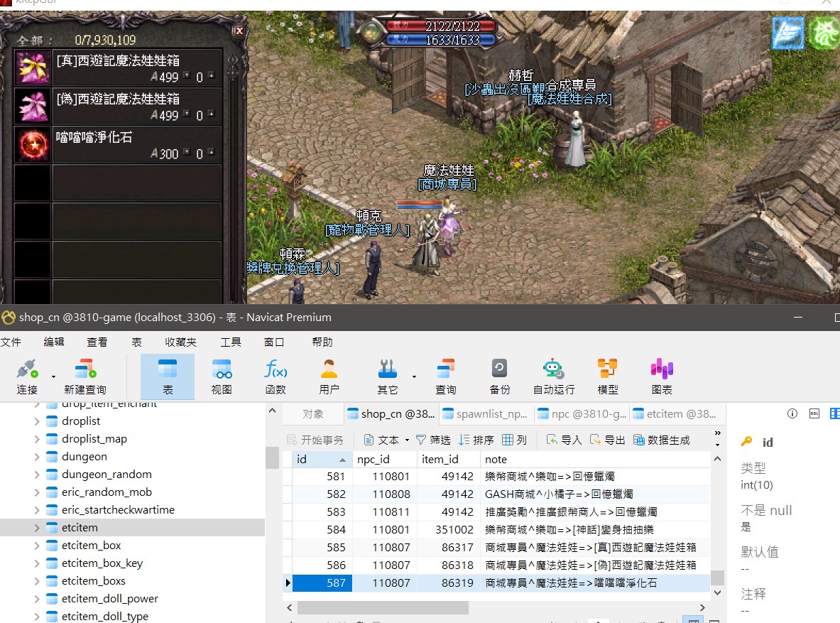
Task: Open the 查询 query section
Action: coord(446,376)
